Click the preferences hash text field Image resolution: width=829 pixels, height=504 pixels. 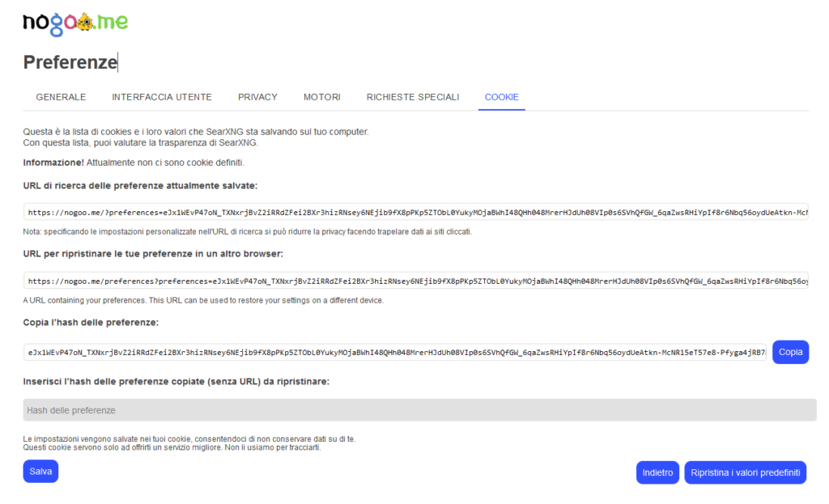(395, 352)
